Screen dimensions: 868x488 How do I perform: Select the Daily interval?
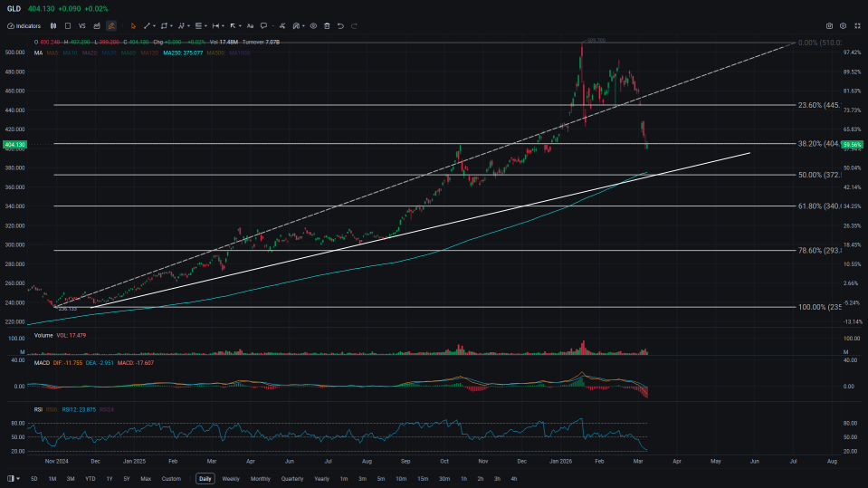point(205,479)
